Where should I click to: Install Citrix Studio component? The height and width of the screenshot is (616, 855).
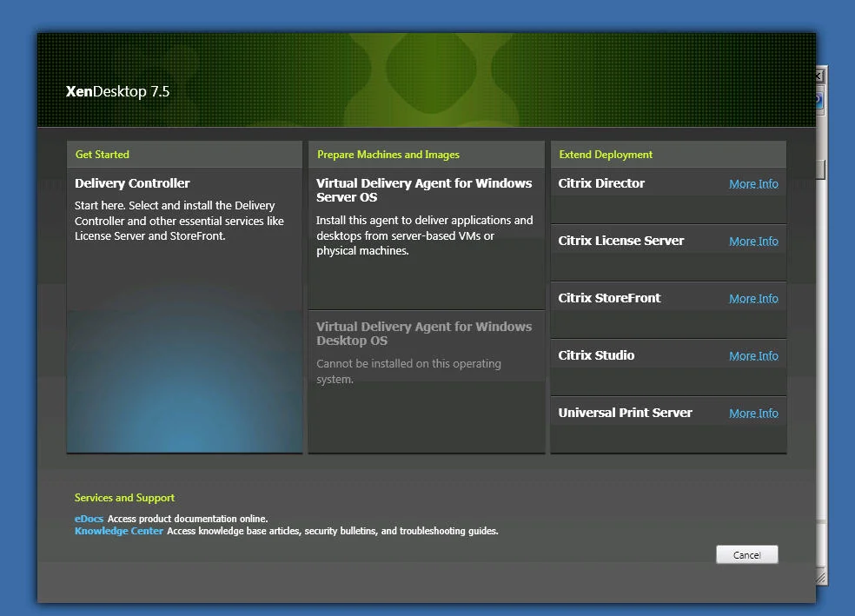point(596,354)
